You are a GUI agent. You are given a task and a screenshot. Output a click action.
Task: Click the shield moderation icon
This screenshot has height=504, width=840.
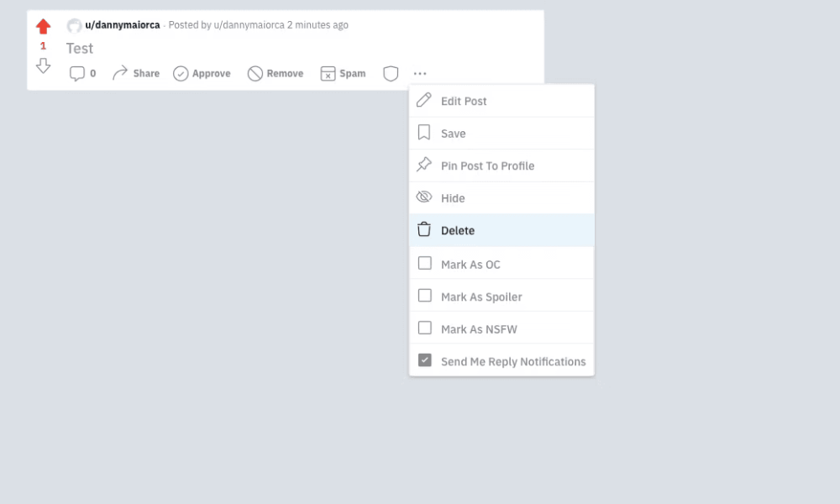point(391,73)
